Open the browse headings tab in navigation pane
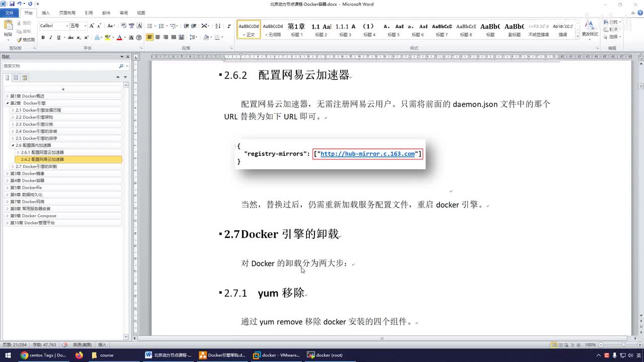The height and width of the screenshot is (362, 644). click(8, 77)
